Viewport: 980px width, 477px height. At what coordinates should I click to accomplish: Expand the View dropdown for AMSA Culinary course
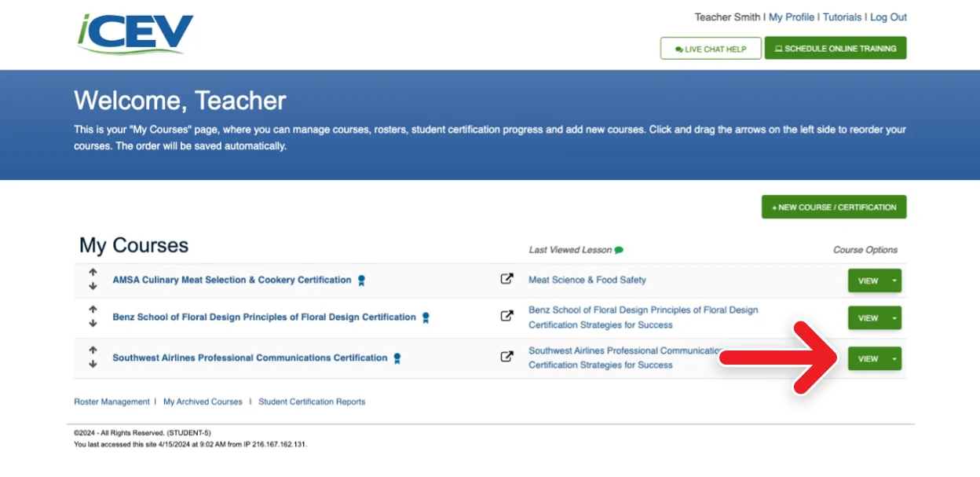[x=894, y=281]
